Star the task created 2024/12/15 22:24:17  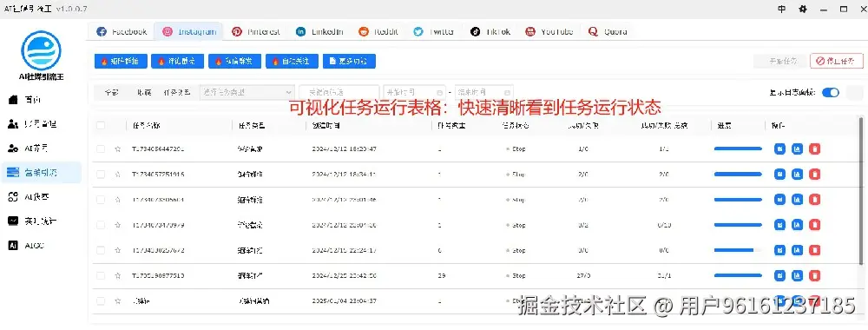pos(117,250)
